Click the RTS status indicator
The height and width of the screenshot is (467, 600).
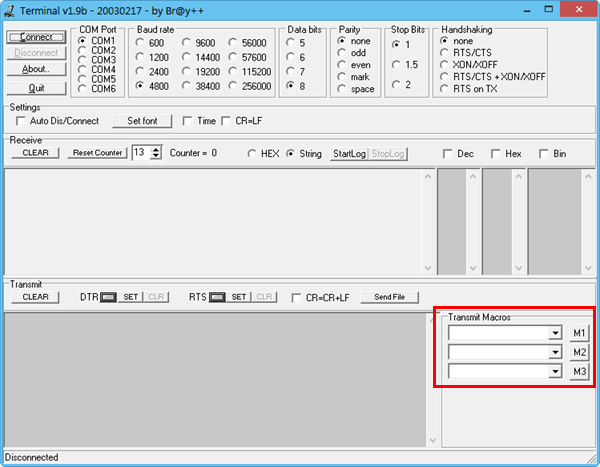(x=217, y=297)
